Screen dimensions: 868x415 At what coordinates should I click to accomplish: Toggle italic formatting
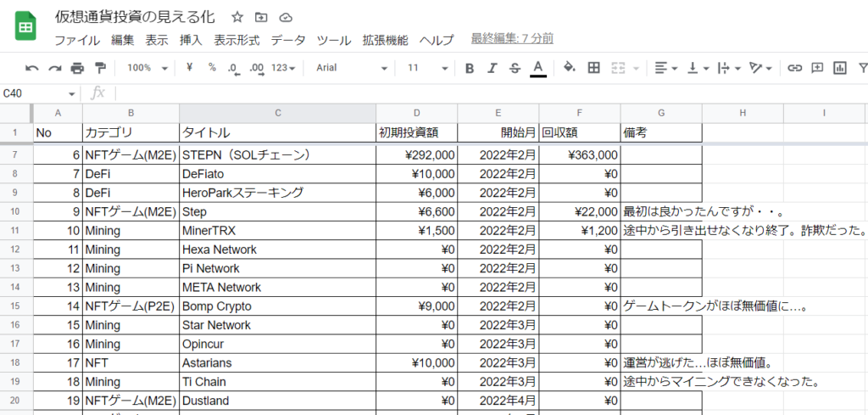coord(492,68)
